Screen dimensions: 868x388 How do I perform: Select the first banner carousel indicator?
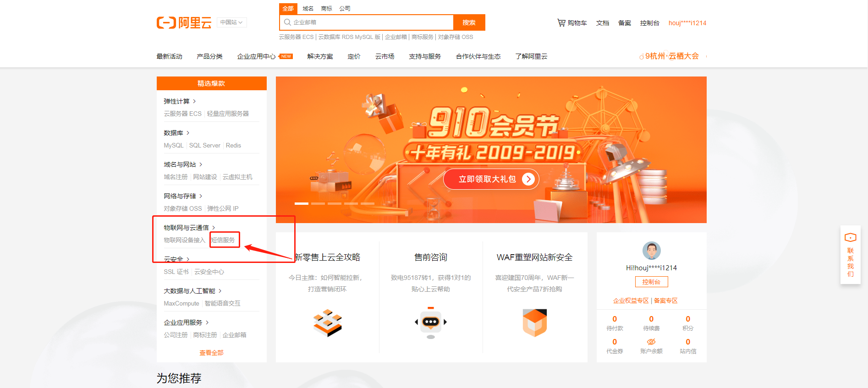click(x=302, y=203)
